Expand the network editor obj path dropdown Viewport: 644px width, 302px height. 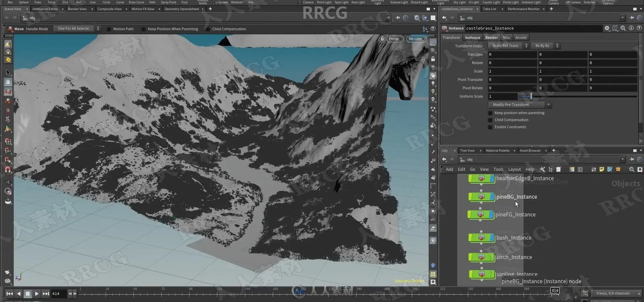[x=623, y=159]
